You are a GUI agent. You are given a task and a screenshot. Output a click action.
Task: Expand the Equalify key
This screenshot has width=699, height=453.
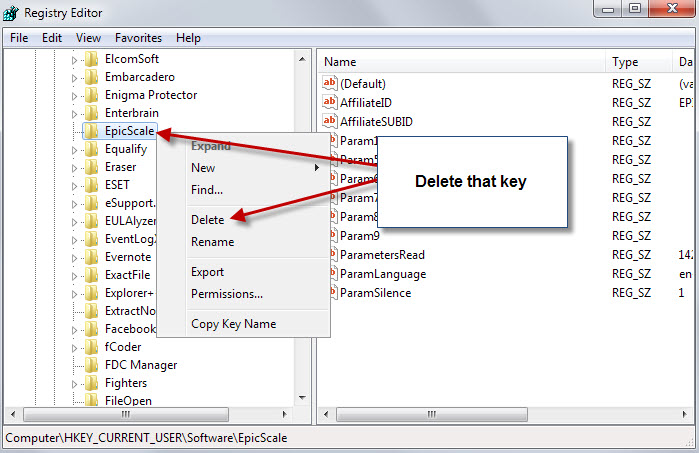tap(74, 150)
